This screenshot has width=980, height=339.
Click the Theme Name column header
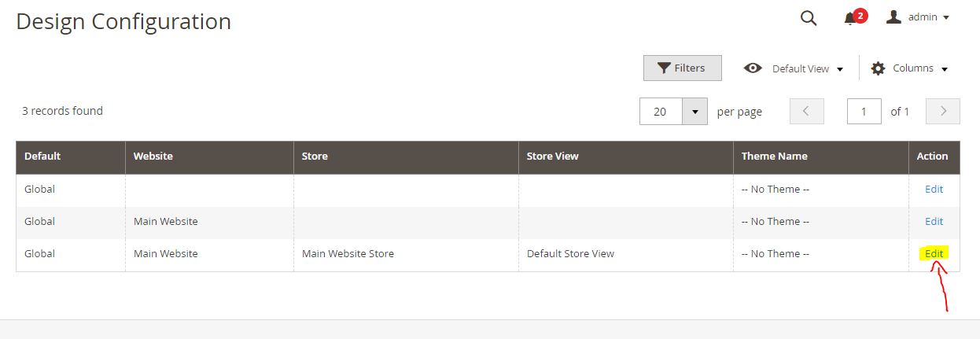(774, 157)
